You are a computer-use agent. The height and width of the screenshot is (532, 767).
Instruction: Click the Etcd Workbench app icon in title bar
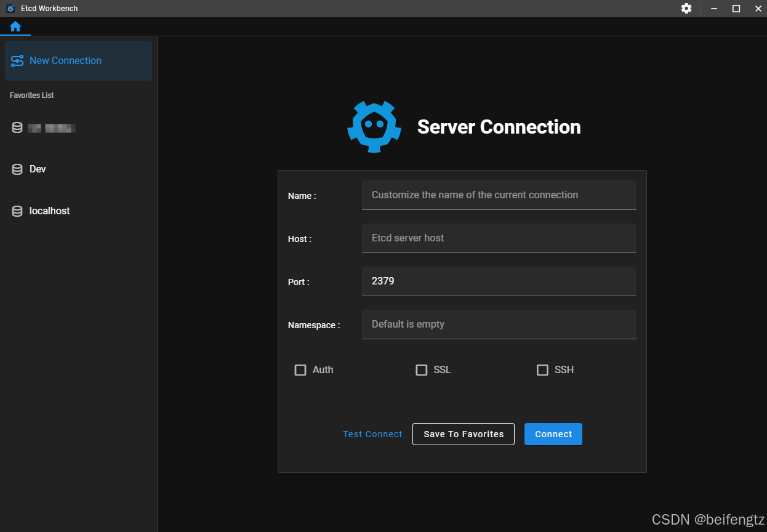[10, 9]
